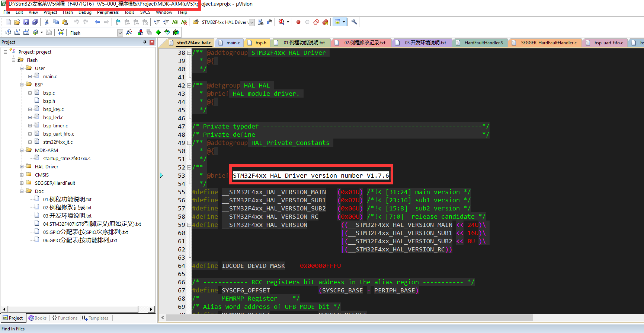Disable all breakpoints
644x333 pixels.
click(x=316, y=22)
